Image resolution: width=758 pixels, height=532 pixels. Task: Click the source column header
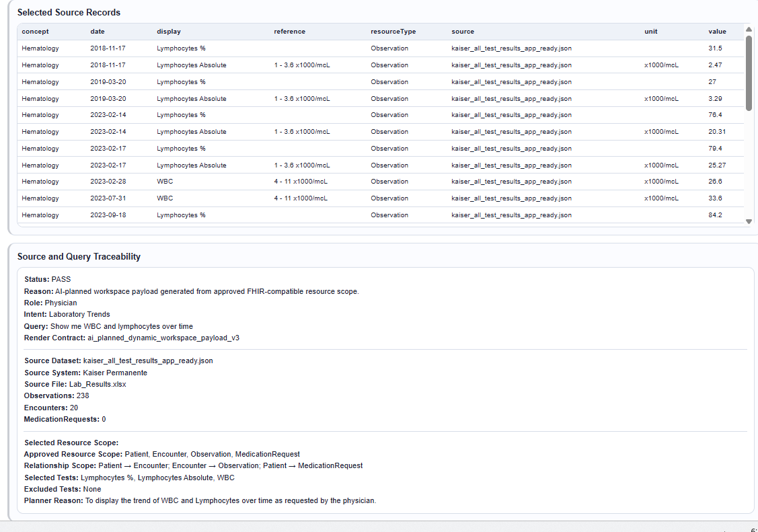point(463,32)
